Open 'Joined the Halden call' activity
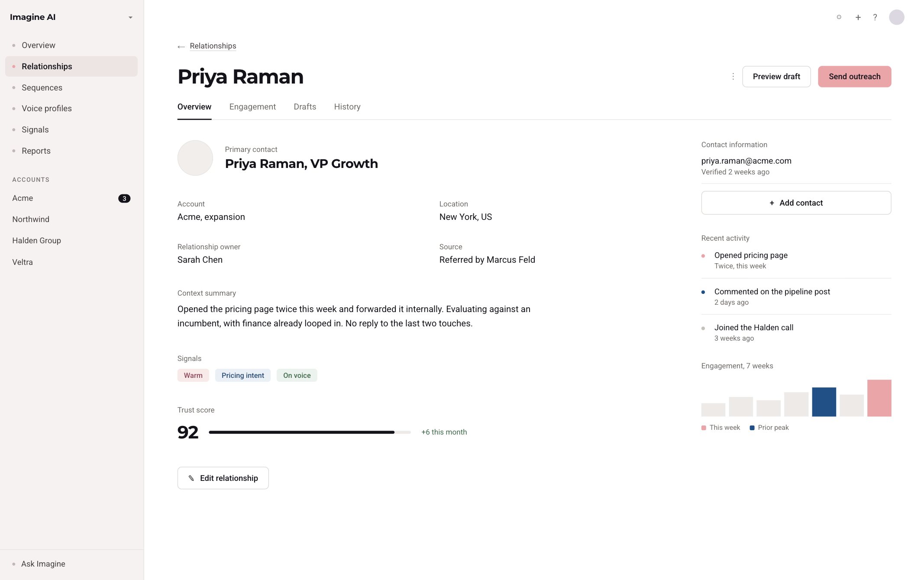Viewport: 924px width, 580px height. [796, 332]
